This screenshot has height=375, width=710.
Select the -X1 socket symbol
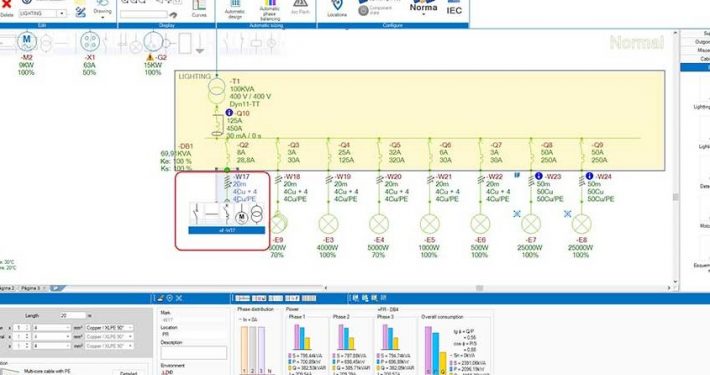point(90,42)
